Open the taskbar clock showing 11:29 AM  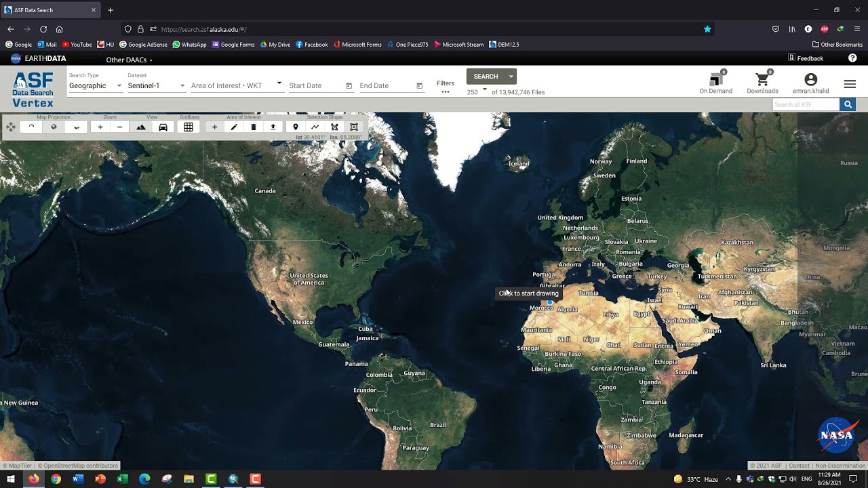point(829,479)
